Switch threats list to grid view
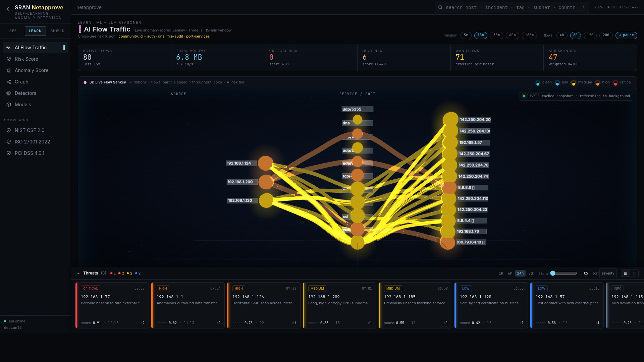 coord(625,274)
